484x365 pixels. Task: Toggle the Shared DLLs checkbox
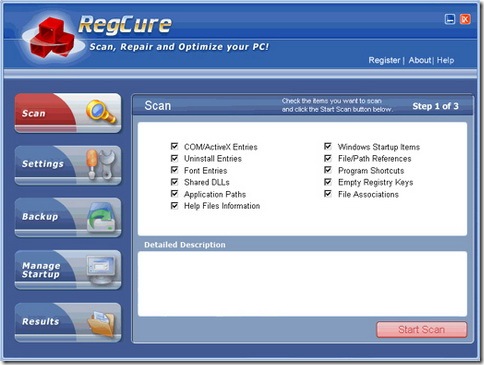[x=174, y=182]
